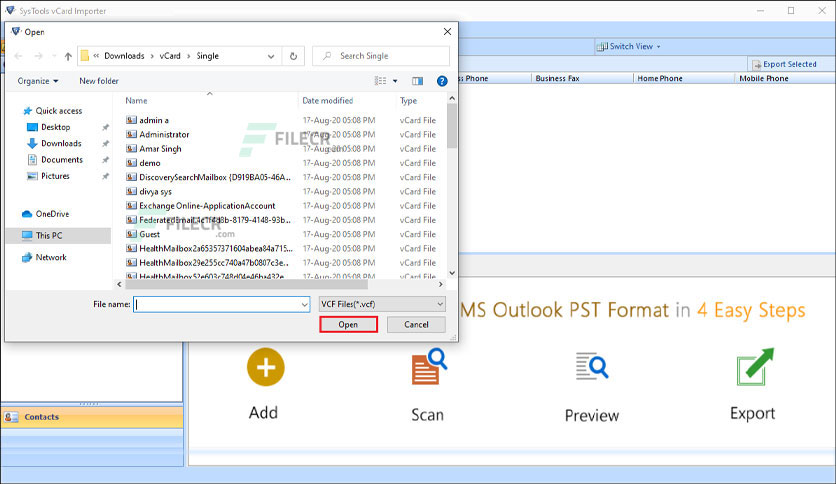Click the Forward arrow in Open dialog
The width and height of the screenshot is (836, 484).
pyautogui.click(x=38, y=56)
